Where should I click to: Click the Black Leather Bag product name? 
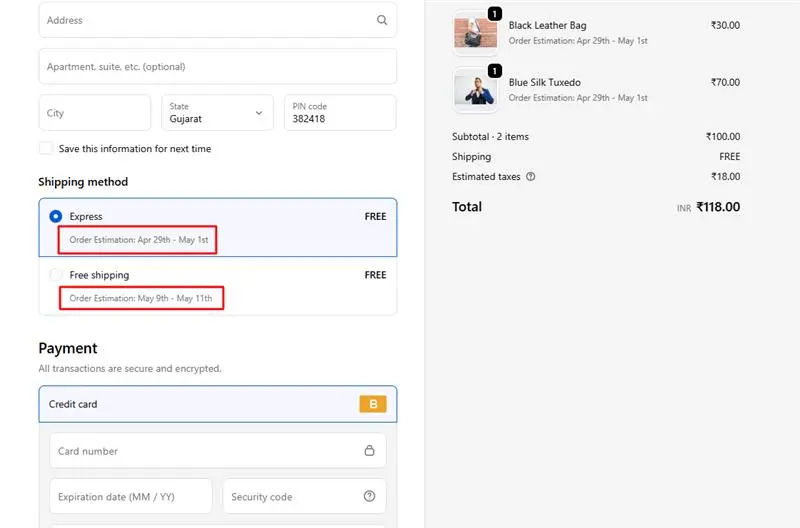click(x=547, y=25)
